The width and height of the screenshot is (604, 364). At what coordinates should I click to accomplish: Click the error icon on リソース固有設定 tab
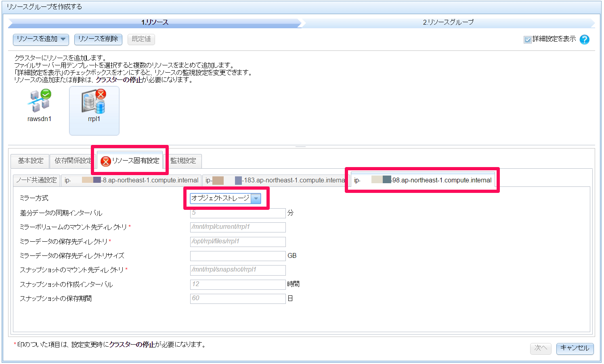[x=105, y=161]
